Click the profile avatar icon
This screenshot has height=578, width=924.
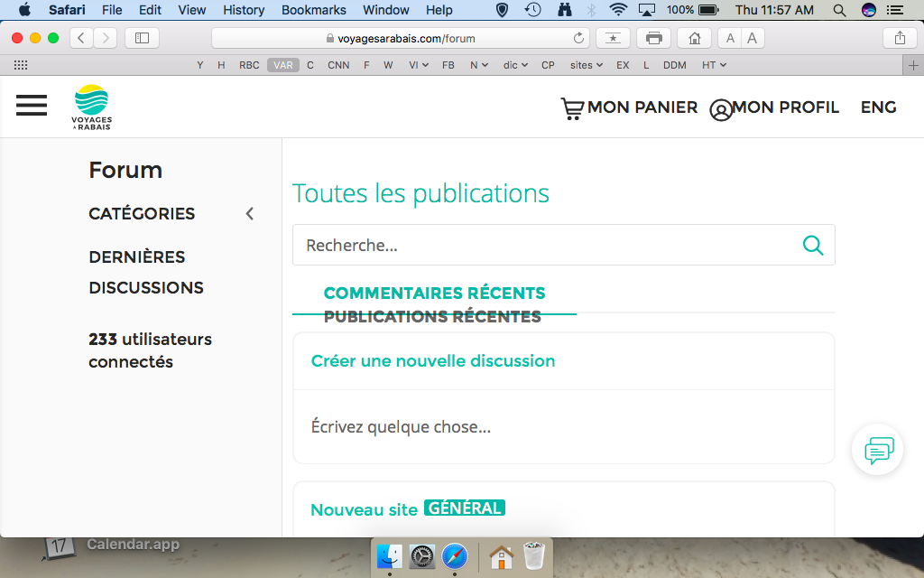click(720, 109)
